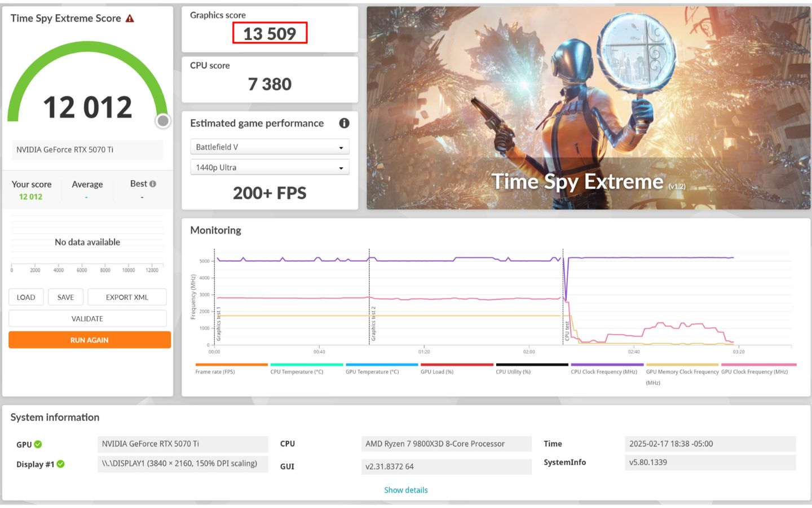Switch to the Average score tab

pyautogui.click(x=87, y=184)
